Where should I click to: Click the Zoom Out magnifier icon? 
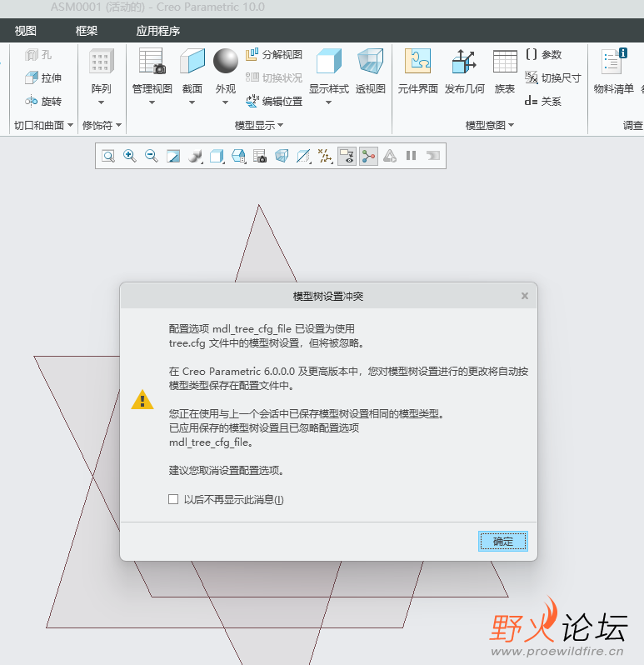(x=152, y=156)
